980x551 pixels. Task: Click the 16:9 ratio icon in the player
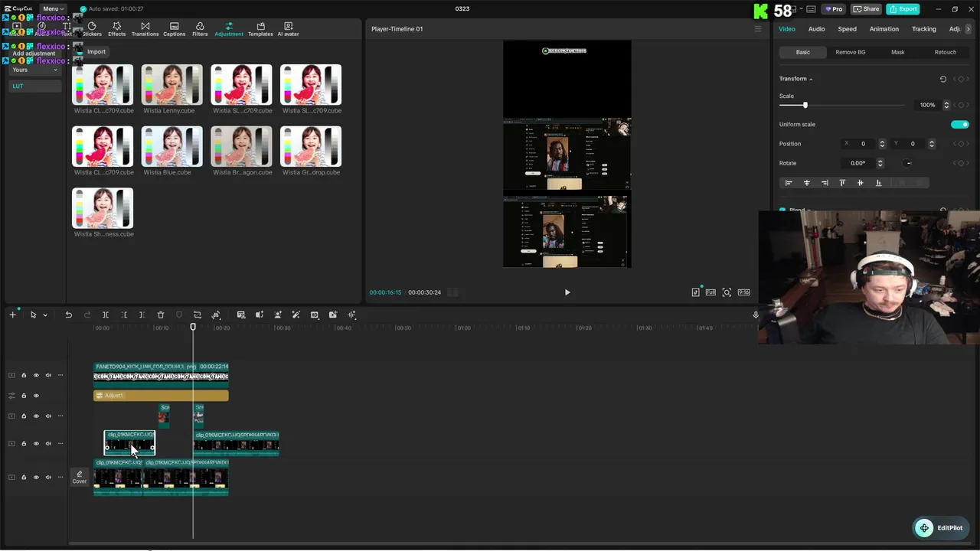coord(743,292)
